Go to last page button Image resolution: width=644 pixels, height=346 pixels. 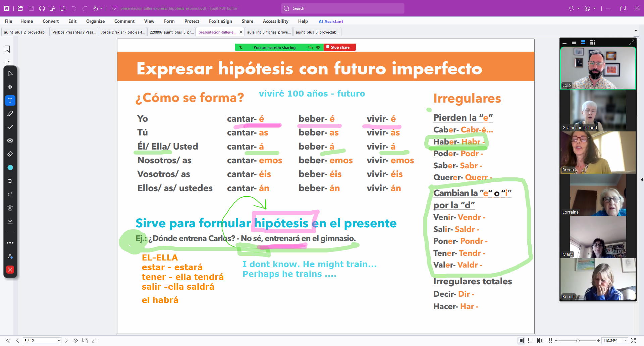(76, 341)
